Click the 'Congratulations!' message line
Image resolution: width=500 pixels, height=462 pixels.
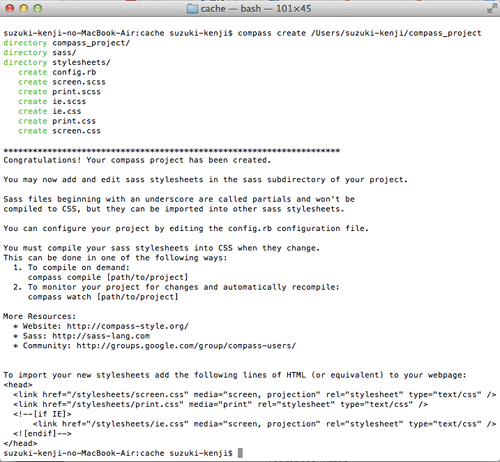point(137,160)
